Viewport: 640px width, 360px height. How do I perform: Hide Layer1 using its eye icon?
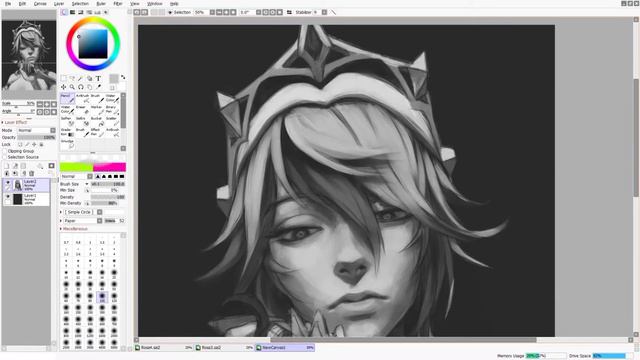(x=7, y=197)
